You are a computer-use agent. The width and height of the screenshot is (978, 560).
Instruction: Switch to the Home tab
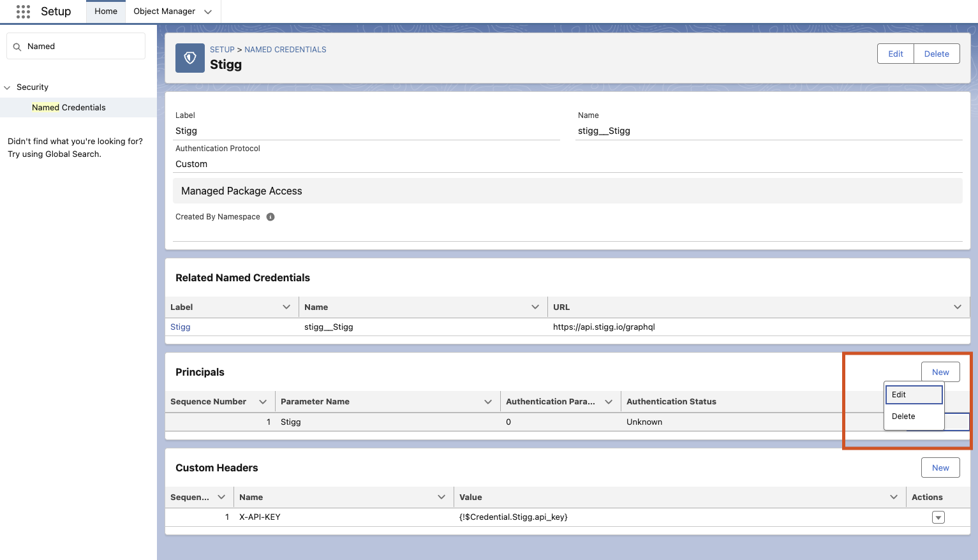(106, 11)
